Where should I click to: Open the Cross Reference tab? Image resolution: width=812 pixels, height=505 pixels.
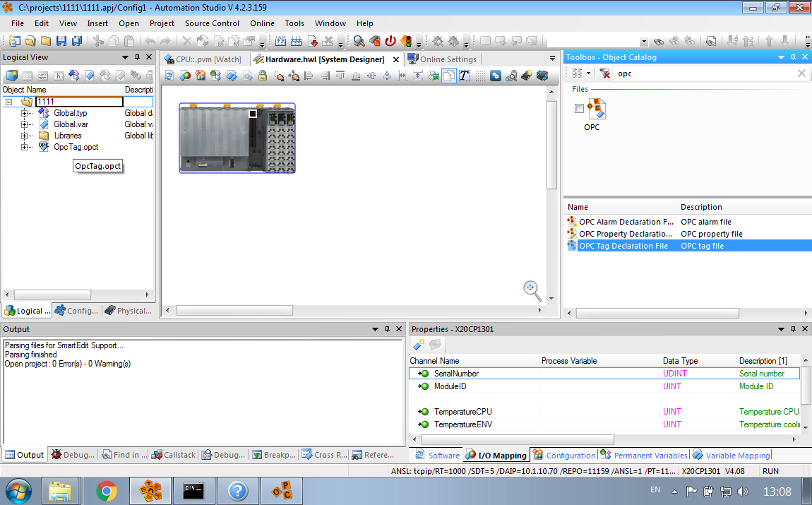325,455
